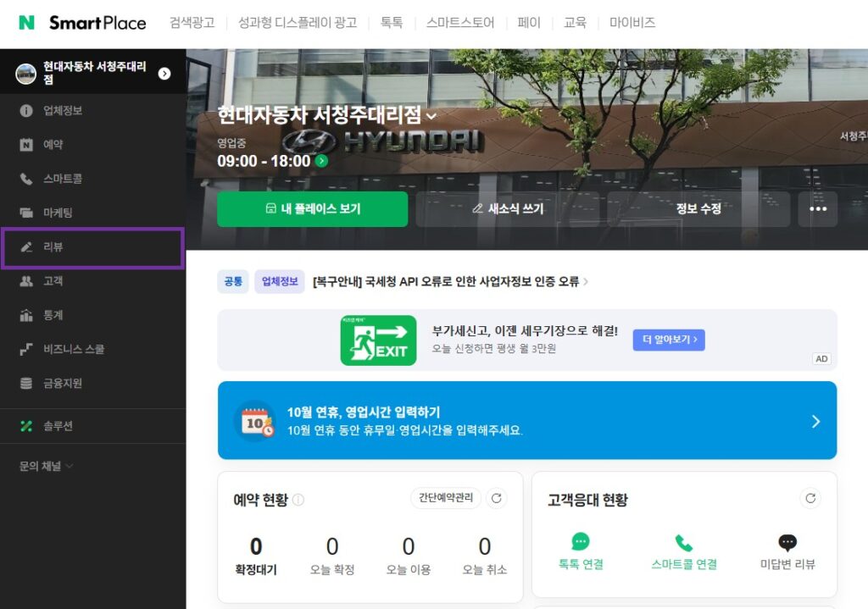
Task: Click the Naver SmartPlace logo
Action: click(82, 23)
